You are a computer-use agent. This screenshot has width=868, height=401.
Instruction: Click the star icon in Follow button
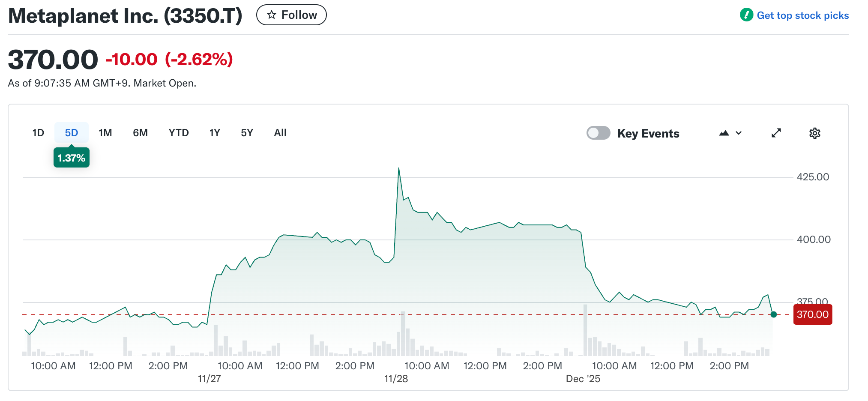click(271, 15)
